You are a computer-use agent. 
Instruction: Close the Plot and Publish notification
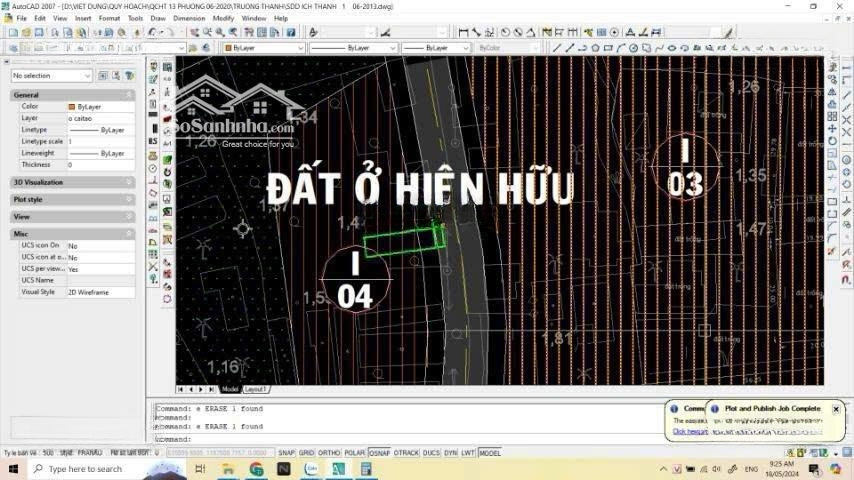[x=836, y=409]
